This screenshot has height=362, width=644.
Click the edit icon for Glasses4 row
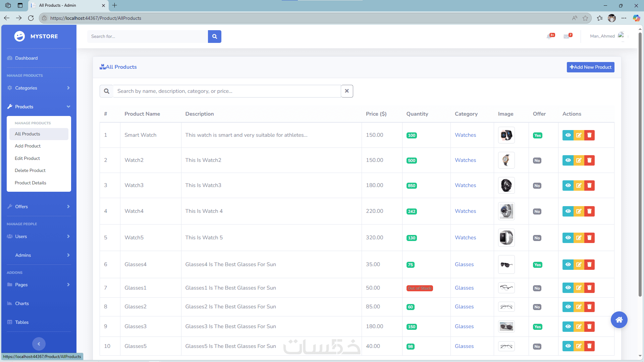[x=579, y=264]
